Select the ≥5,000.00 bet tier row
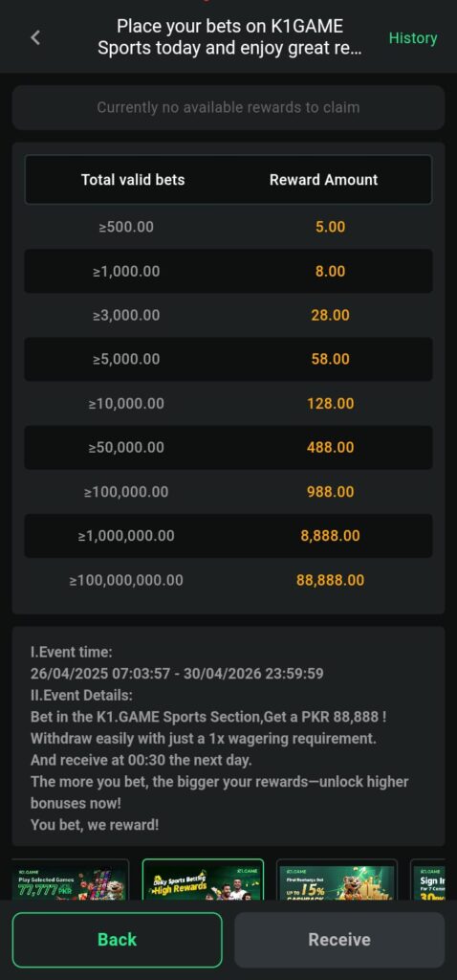Image resolution: width=457 pixels, height=980 pixels. pos(228,360)
